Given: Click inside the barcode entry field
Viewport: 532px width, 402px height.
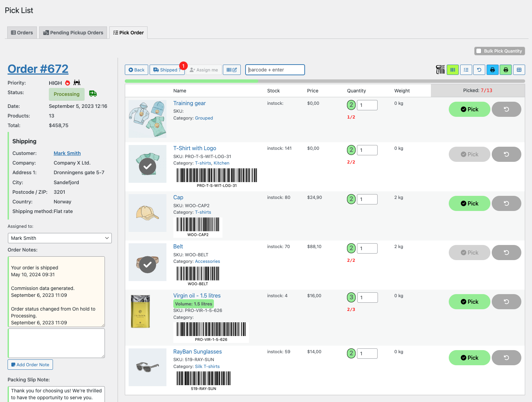Looking at the screenshot, I should [275, 69].
